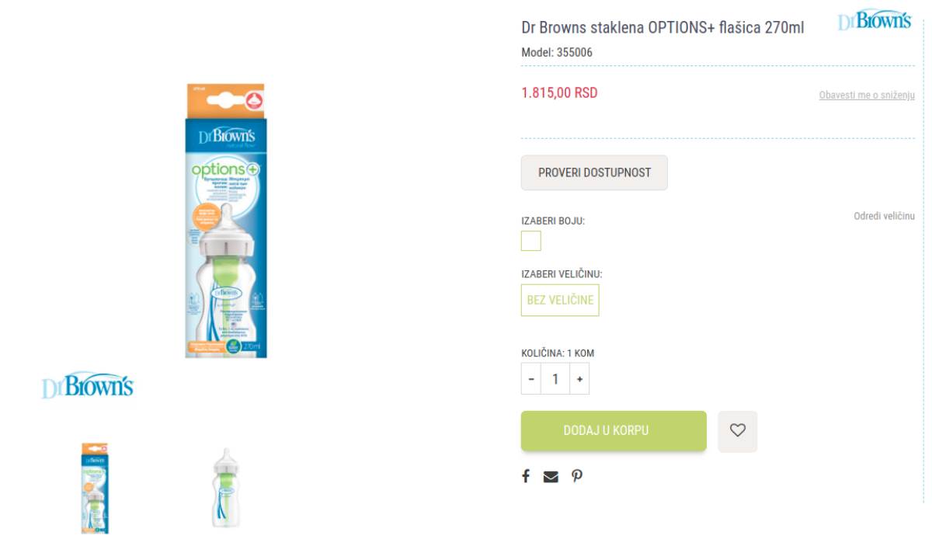Screen dimensions: 932x560
Task: Select the boxed bottle thumbnail
Action: point(95,488)
